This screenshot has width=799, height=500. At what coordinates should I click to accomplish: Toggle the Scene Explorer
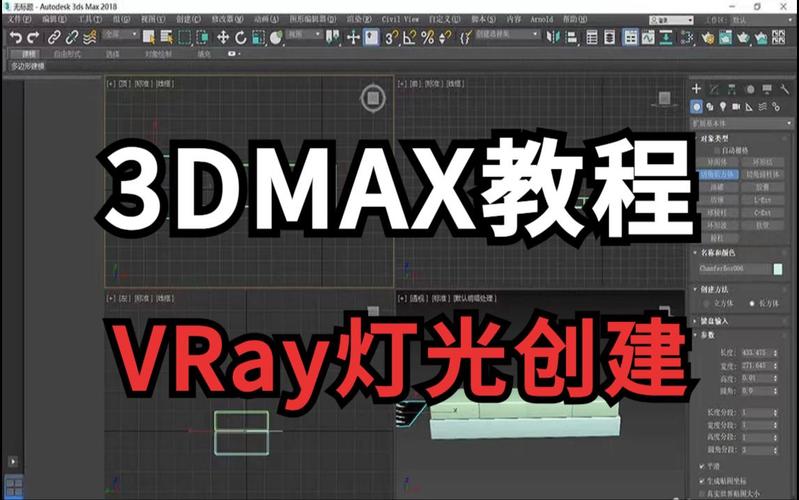click(x=592, y=37)
